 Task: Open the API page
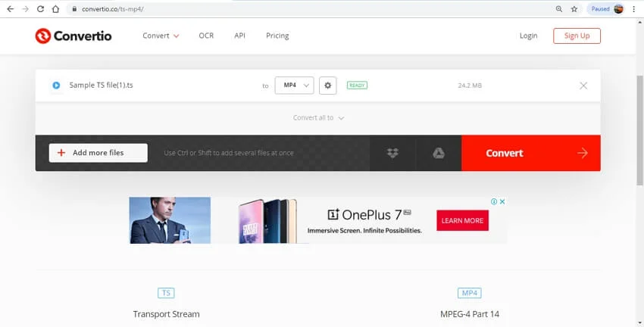[239, 36]
